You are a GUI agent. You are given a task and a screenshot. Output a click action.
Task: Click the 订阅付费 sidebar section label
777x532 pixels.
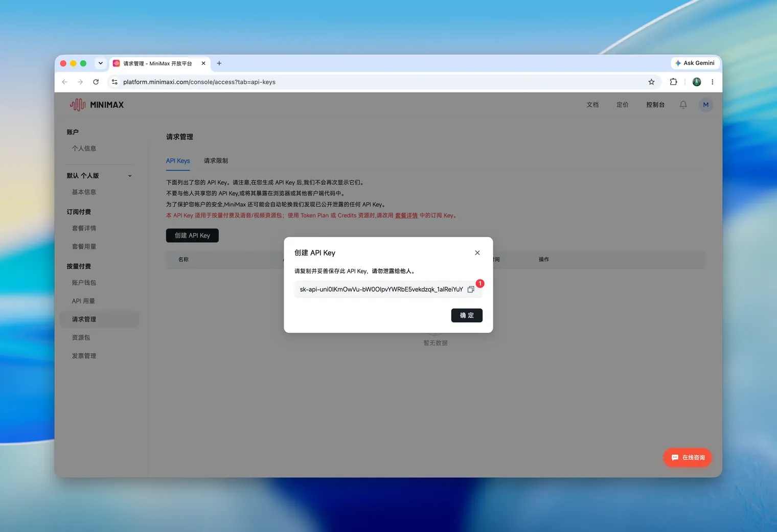click(x=79, y=212)
